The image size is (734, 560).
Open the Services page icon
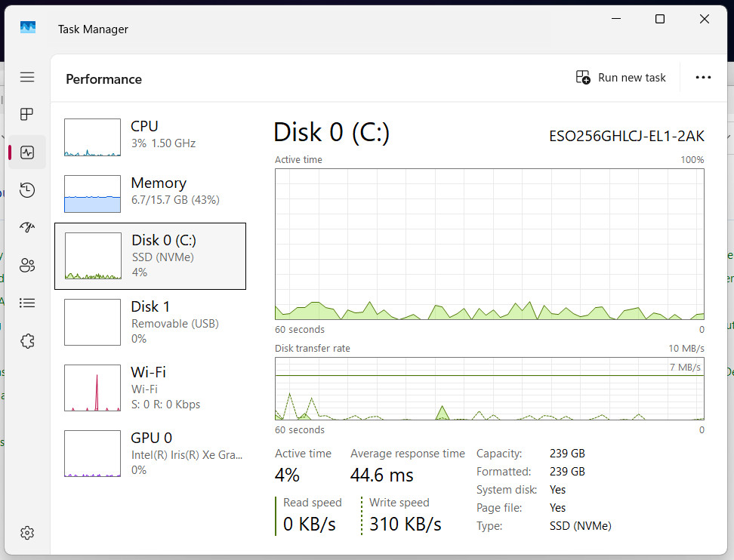click(x=27, y=341)
